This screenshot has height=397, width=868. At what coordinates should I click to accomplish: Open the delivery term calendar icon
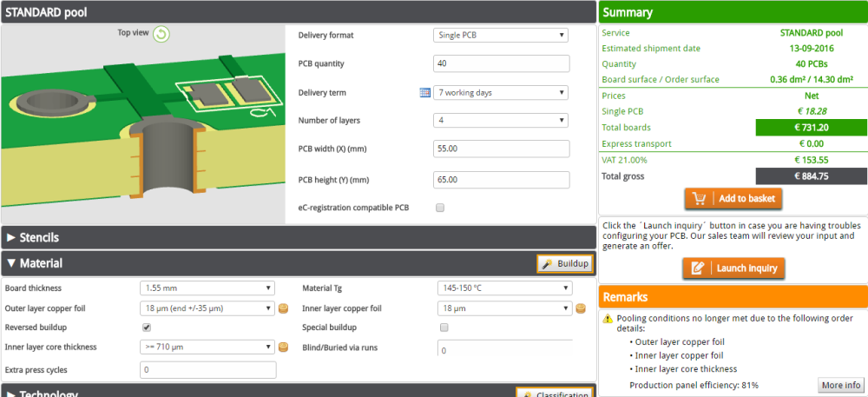point(425,92)
